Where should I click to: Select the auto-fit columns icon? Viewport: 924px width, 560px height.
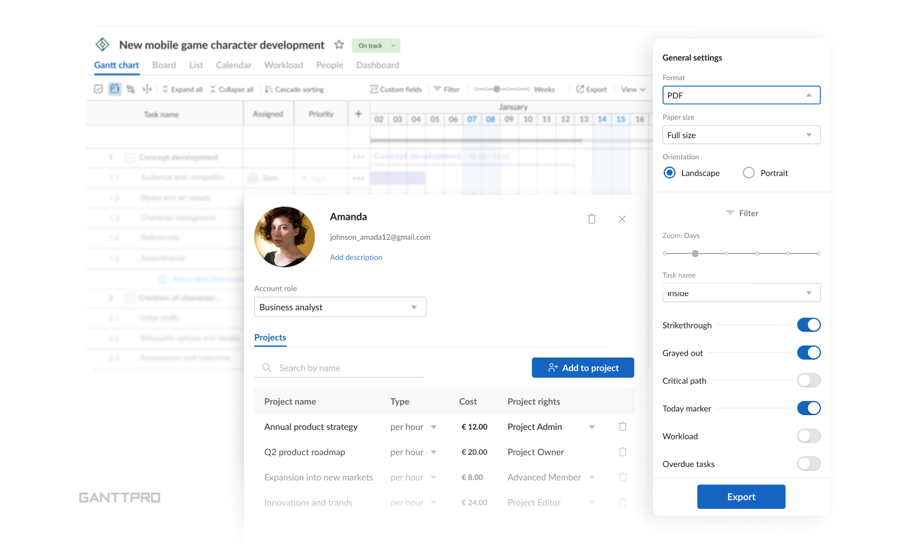147,89
